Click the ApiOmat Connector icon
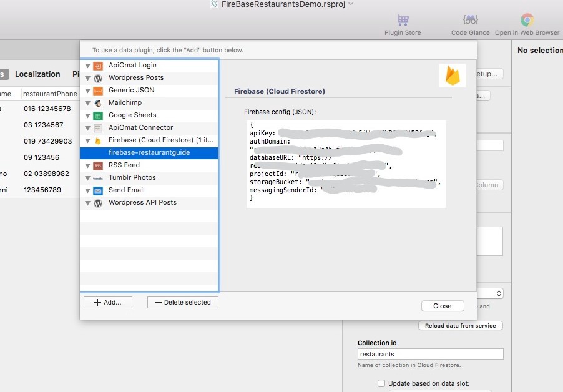Image resolution: width=563 pixels, height=392 pixels. [98, 128]
